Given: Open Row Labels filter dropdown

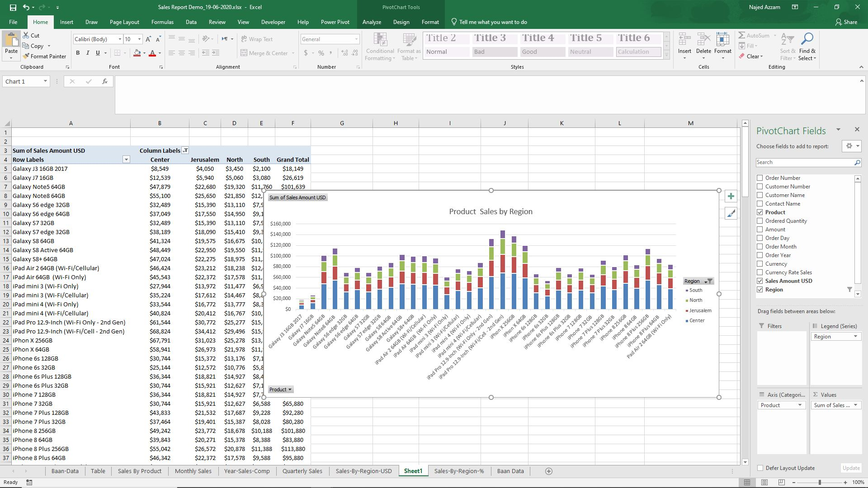Looking at the screenshot, I should (126, 160).
